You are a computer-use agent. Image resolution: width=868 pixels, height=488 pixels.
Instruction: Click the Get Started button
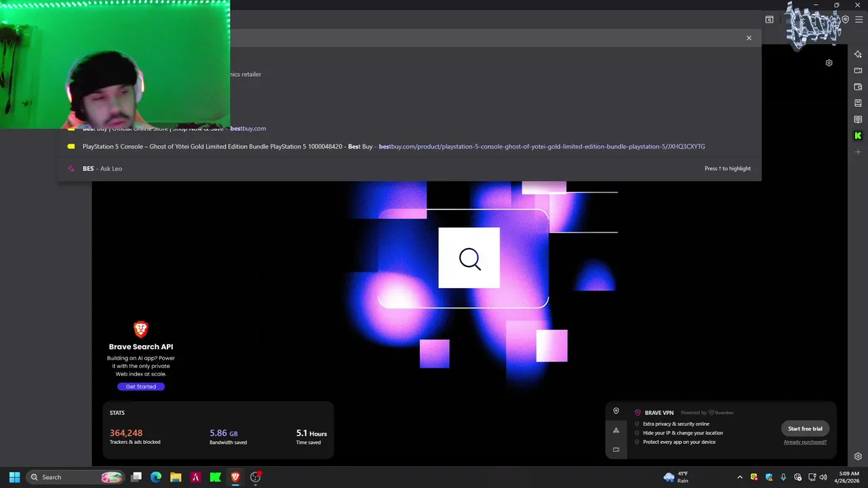coord(140,386)
